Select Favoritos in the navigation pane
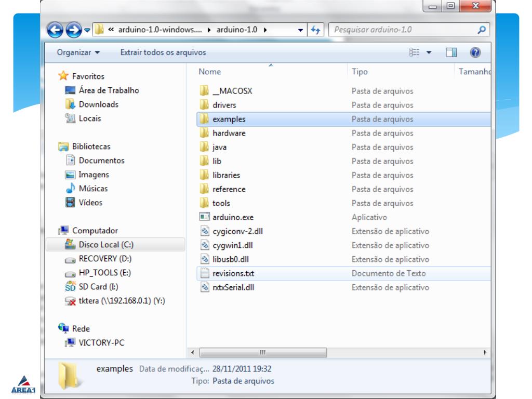The width and height of the screenshot is (532, 399). click(88, 76)
